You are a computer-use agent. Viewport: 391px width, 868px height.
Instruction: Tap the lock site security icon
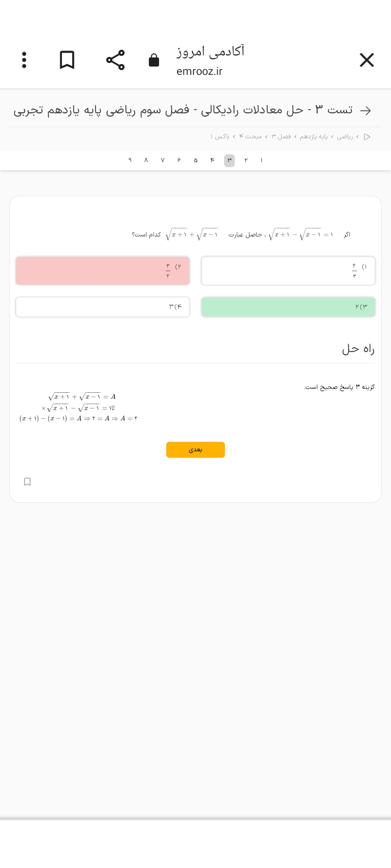point(154,60)
